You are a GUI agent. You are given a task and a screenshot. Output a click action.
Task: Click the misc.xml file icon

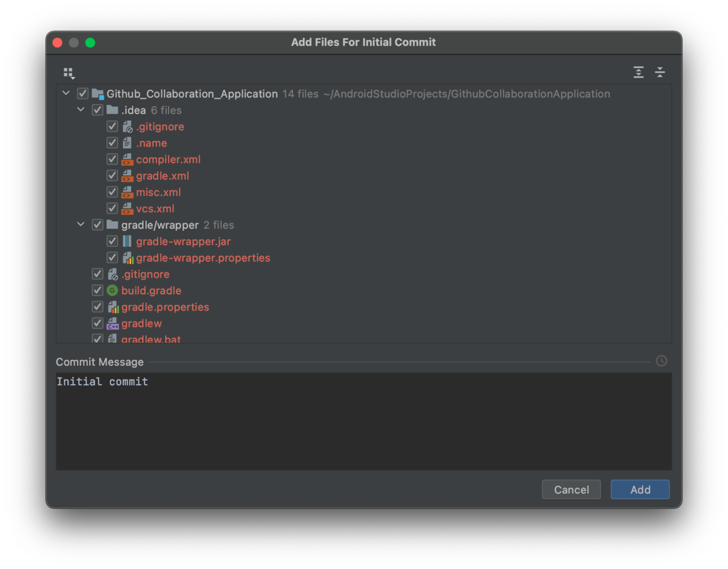tap(127, 192)
